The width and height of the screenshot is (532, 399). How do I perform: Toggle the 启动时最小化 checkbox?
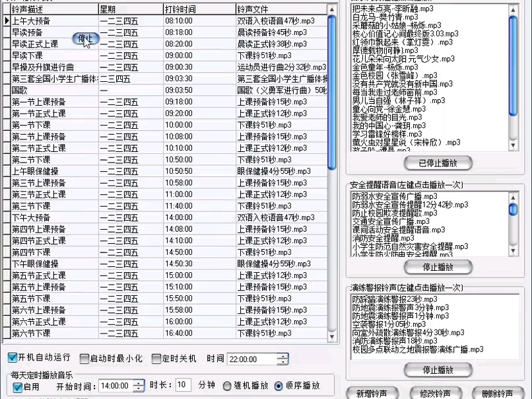coord(84,359)
